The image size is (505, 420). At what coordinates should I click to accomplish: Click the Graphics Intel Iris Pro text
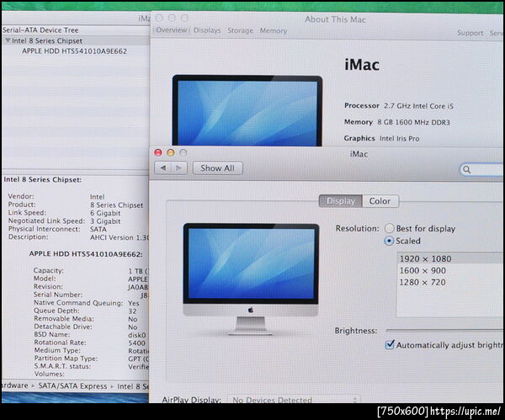[x=381, y=139]
